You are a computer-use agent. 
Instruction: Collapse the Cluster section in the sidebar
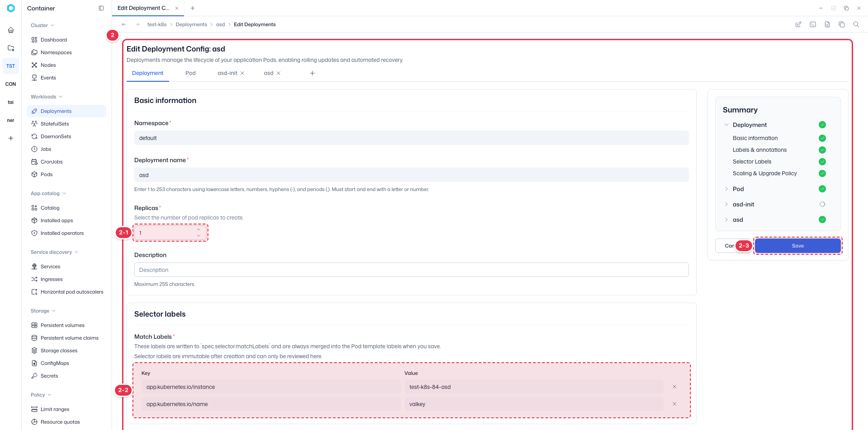click(x=42, y=25)
